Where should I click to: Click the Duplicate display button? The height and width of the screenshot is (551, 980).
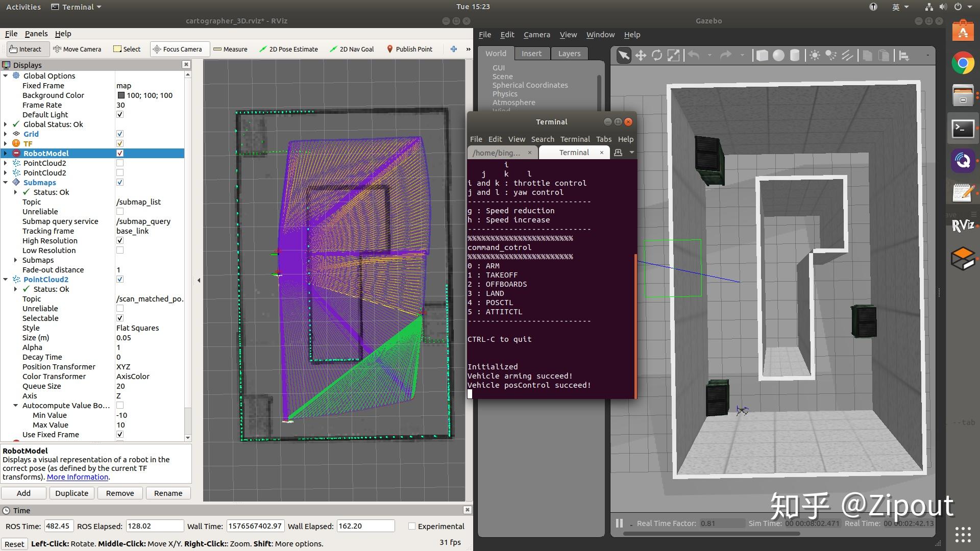(x=71, y=493)
